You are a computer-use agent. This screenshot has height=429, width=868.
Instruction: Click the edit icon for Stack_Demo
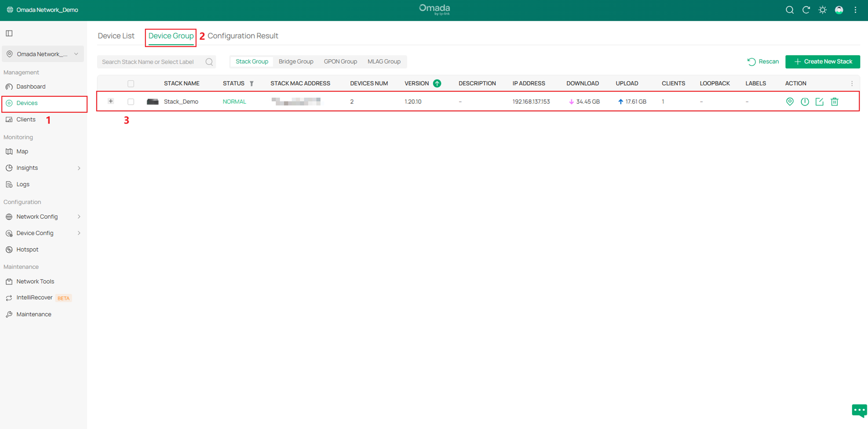[820, 102]
